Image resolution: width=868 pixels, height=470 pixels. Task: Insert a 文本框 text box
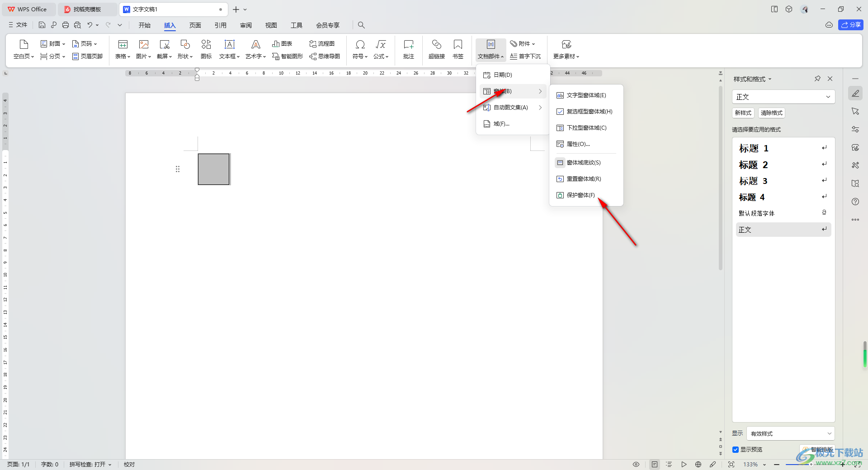pyautogui.click(x=229, y=49)
